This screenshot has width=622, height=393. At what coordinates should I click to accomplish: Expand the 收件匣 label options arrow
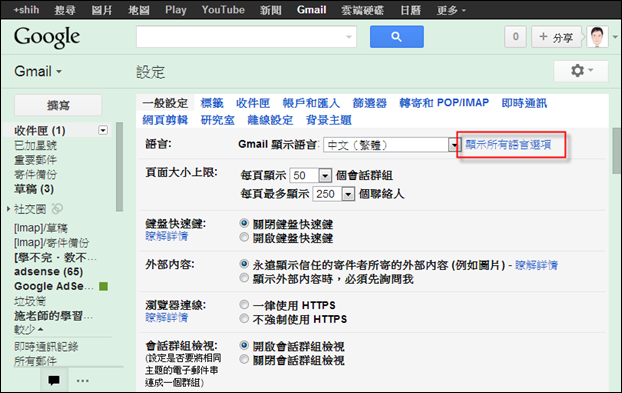[103, 130]
